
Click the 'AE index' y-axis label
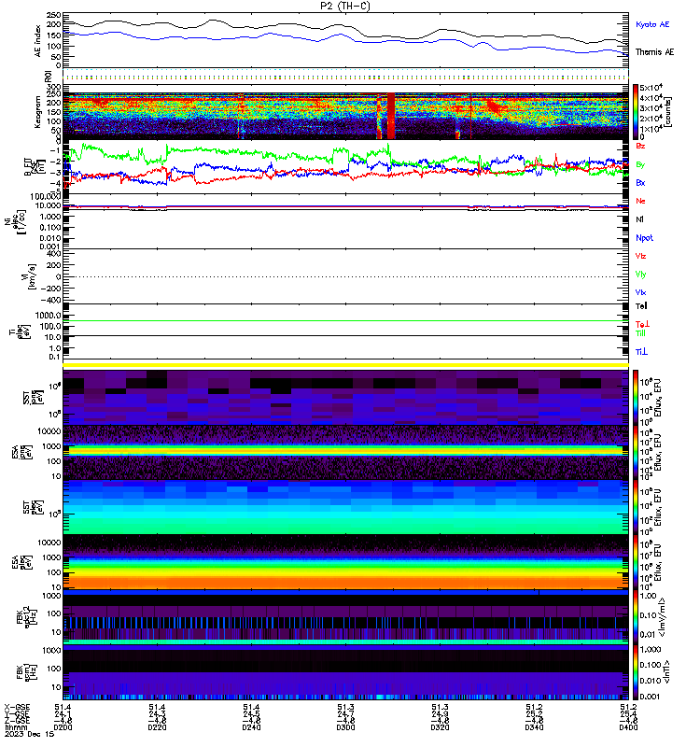coord(38,41)
